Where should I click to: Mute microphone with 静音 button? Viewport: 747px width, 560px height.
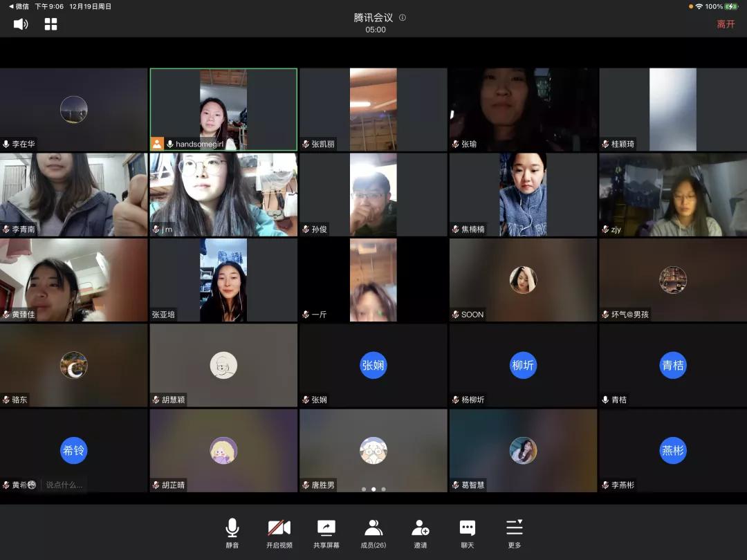click(x=232, y=533)
